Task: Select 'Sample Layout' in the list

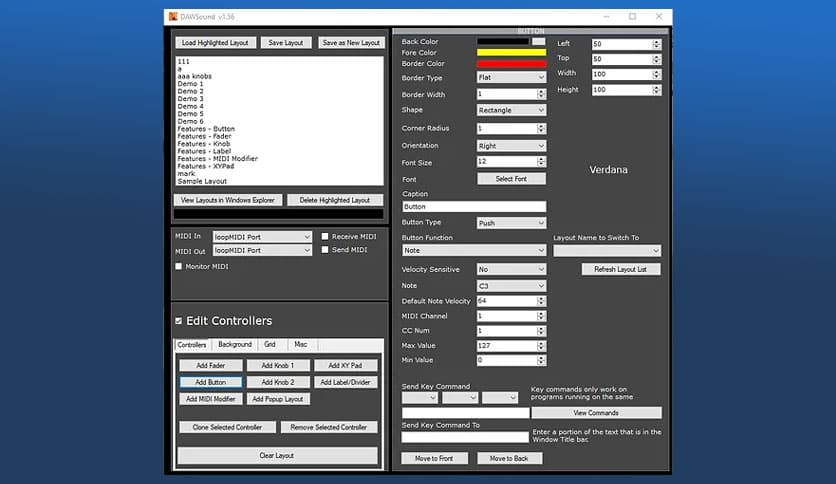Action: click(x=202, y=181)
